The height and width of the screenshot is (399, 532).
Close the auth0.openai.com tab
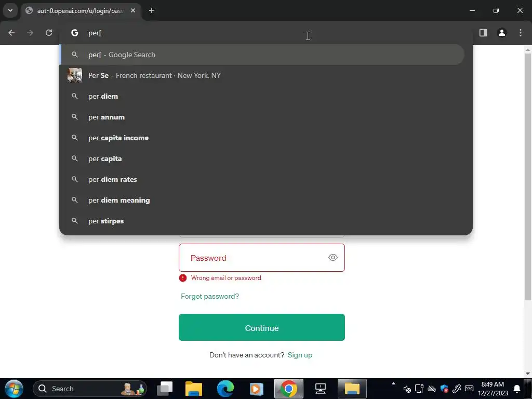[133, 10]
